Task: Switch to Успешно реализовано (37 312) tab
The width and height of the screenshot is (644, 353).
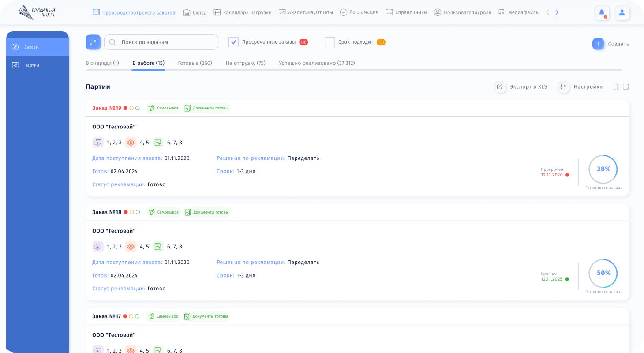Action: click(x=317, y=63)
